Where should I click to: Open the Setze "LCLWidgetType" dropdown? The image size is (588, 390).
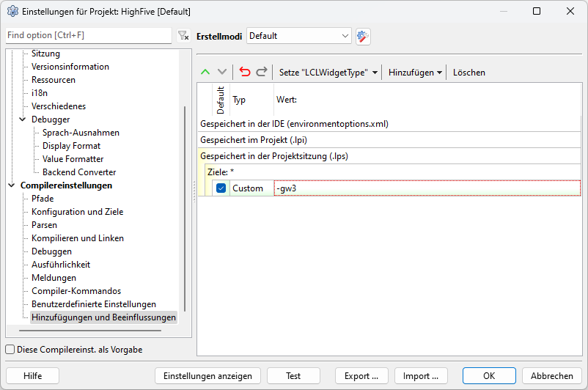pos(328,73)
